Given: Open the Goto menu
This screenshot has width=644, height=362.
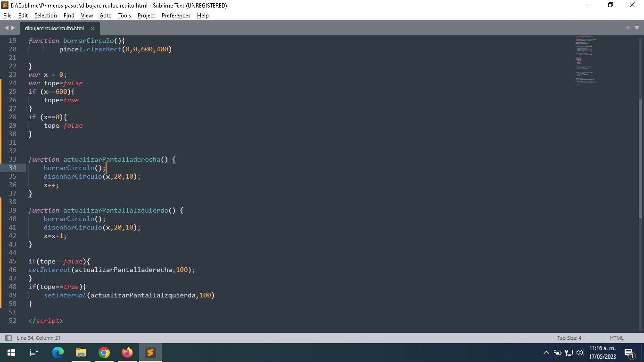Looking at the screenshot, I should (x=106, y=16).
